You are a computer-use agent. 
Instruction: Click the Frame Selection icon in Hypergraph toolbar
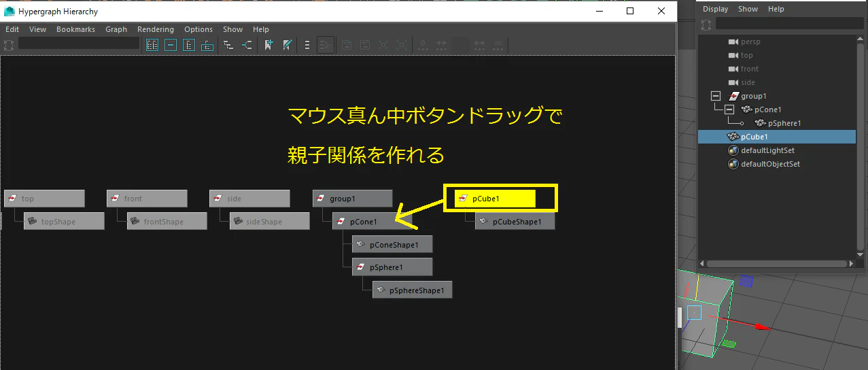pyautogui.click(x=171, y=45)
